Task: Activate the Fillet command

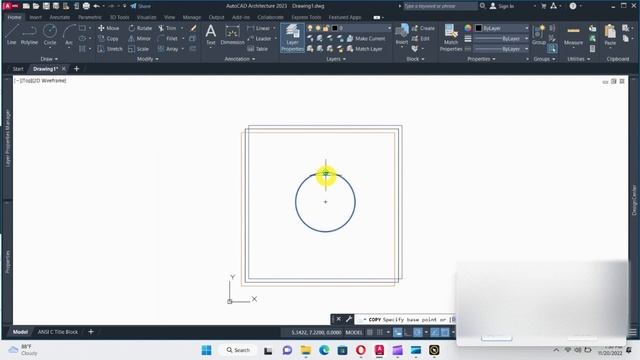Action: tap(168, 38)
